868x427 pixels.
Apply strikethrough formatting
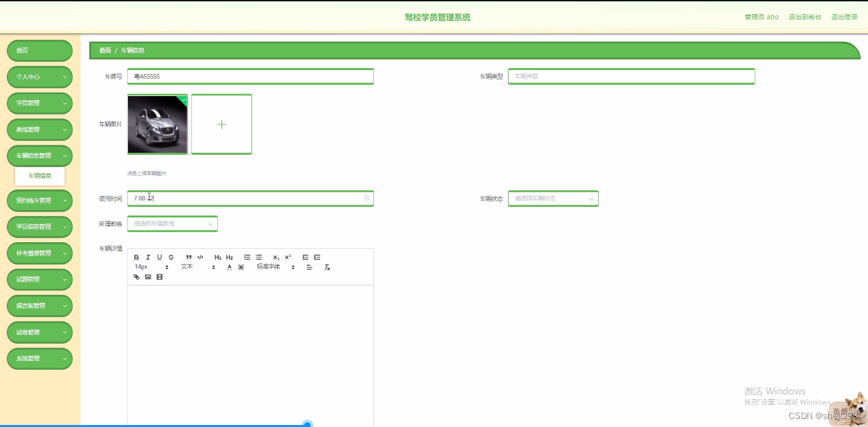tap(170, 258)
